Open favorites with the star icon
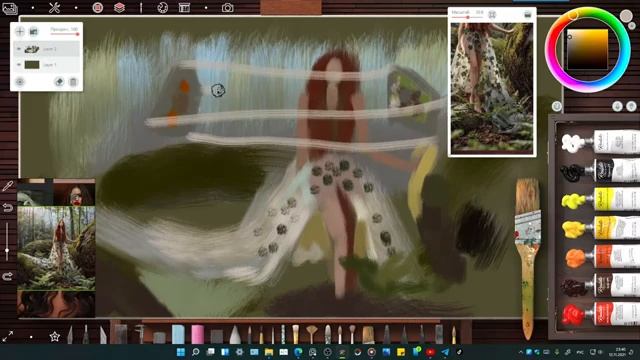Image resolution: width=640 pixels, height=360 pixels. (55, 337)
